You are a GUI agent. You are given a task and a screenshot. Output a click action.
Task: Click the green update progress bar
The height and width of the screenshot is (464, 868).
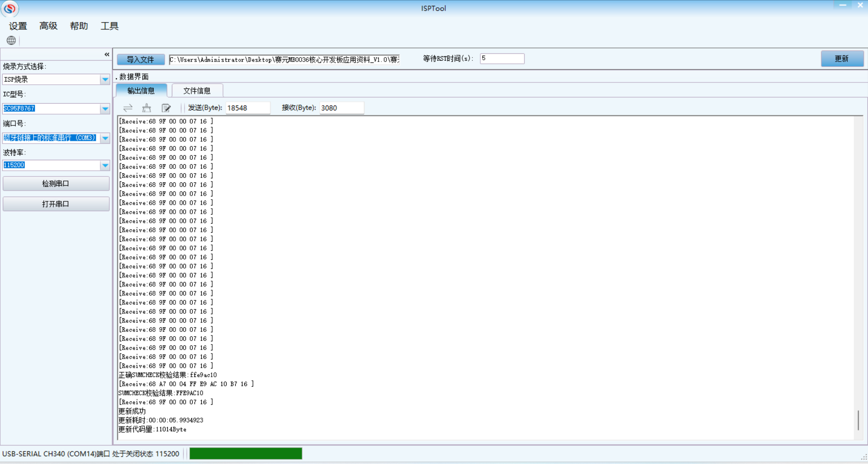[246, 454]
